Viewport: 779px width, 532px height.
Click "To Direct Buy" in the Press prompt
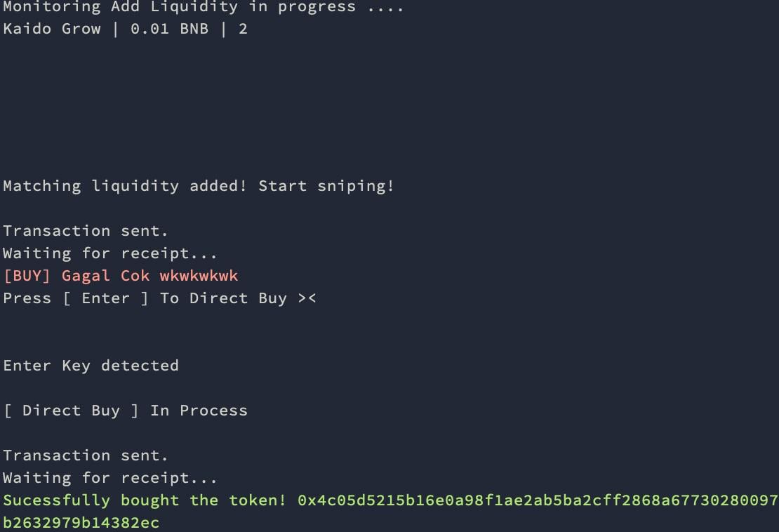(223, 298)
